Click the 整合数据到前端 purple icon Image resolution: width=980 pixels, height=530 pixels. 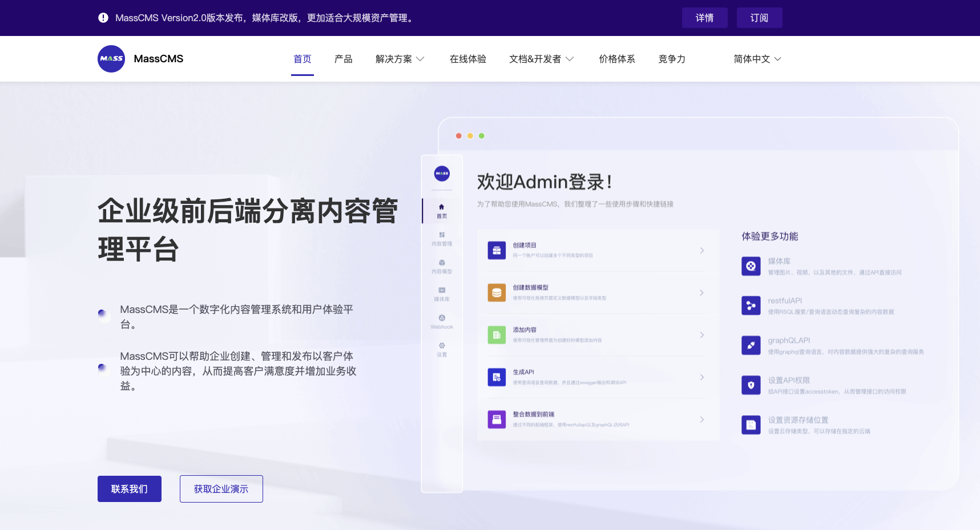pyautogui.click(x=497, y=419)
